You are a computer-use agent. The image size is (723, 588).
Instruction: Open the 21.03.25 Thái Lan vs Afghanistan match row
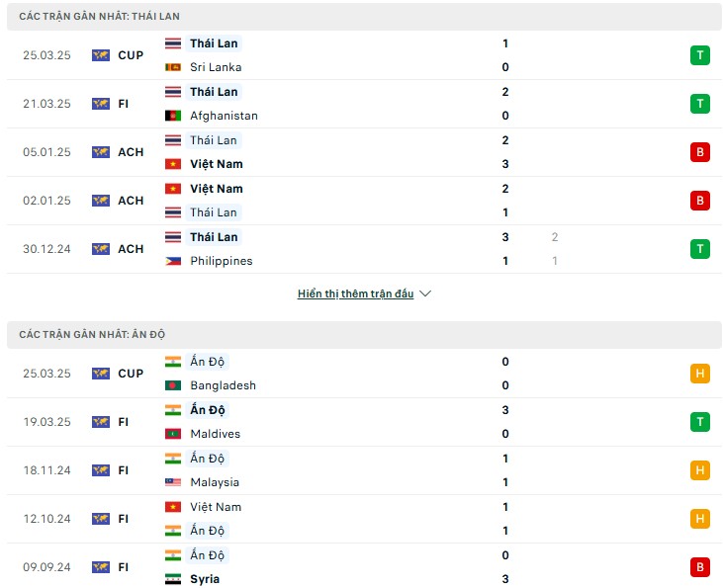[364, 104]
